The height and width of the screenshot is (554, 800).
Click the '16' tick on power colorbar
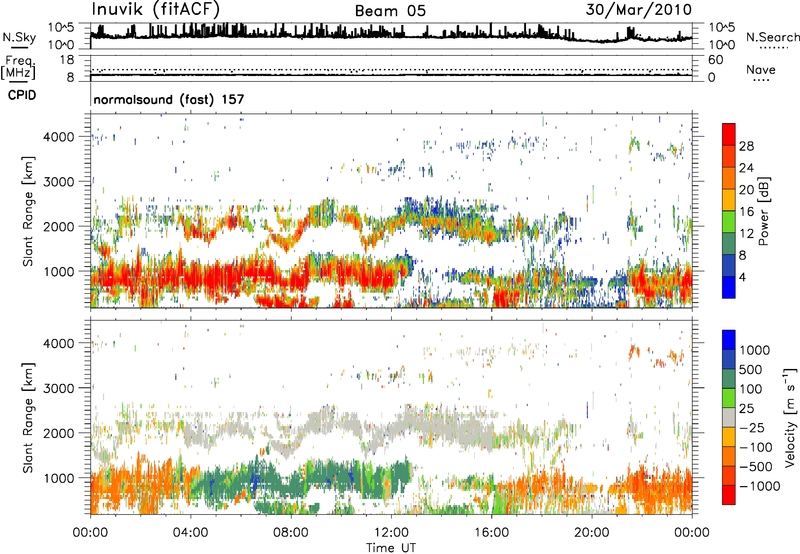pos(746,211)
